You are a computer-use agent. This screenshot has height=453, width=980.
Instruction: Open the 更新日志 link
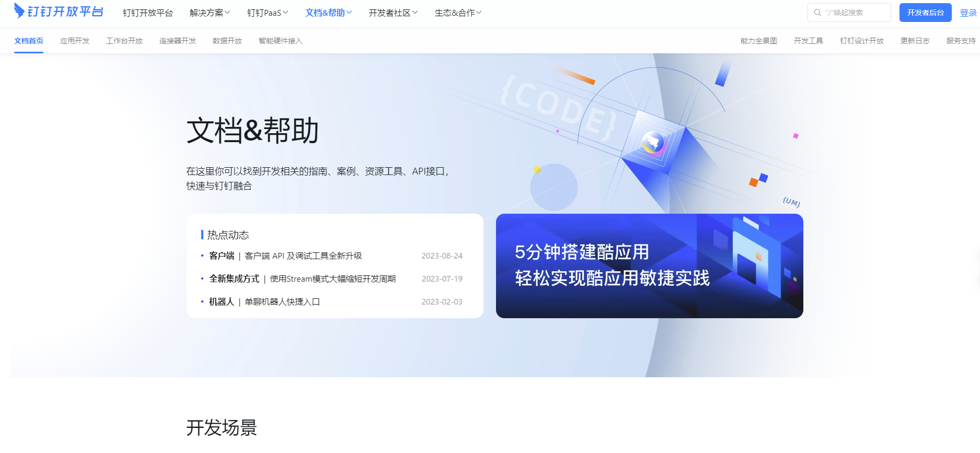click(x=915, y=41)
